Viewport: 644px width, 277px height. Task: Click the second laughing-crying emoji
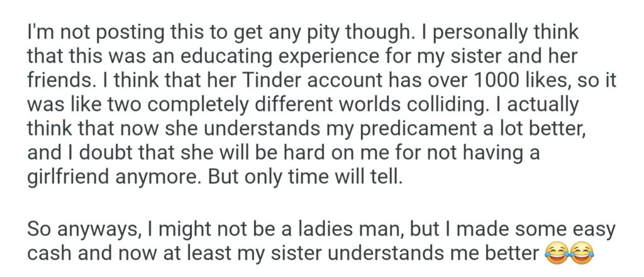pos(577,254)
